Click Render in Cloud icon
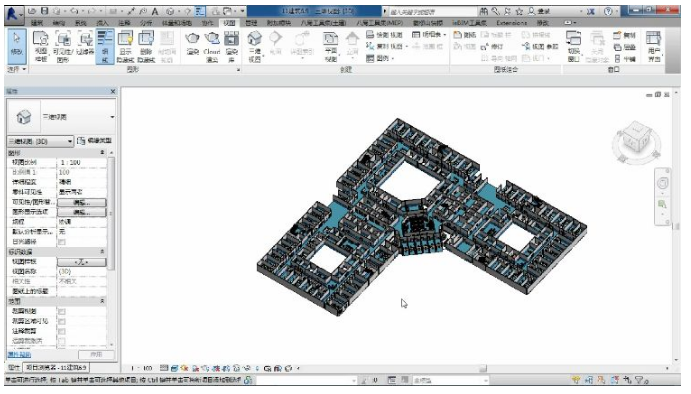This screenshot has width=691, height=394. point(212,46)
